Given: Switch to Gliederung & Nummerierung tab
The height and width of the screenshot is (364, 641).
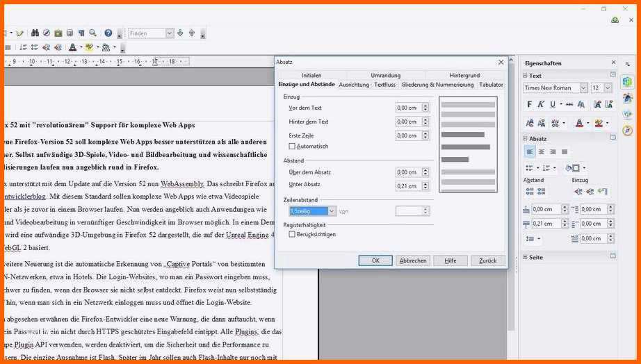Looking at the screenshot, I should tap(437, 85).
